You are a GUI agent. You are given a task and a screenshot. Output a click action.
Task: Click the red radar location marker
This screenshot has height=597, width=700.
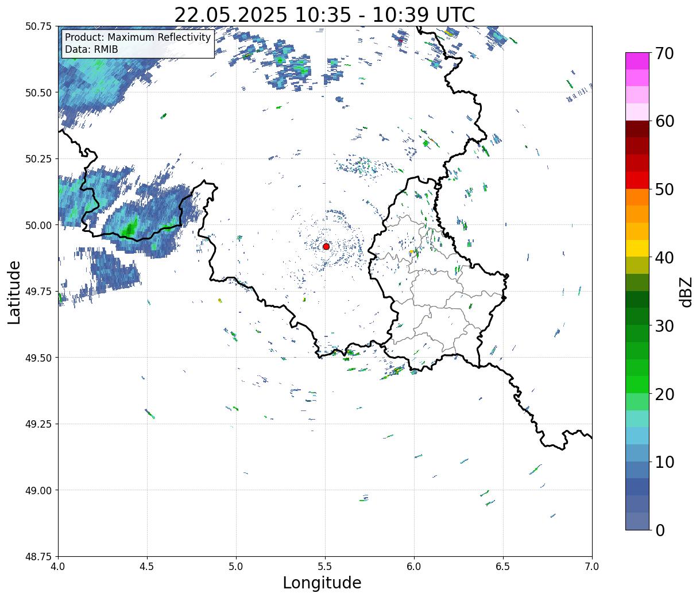pos(326,246)
